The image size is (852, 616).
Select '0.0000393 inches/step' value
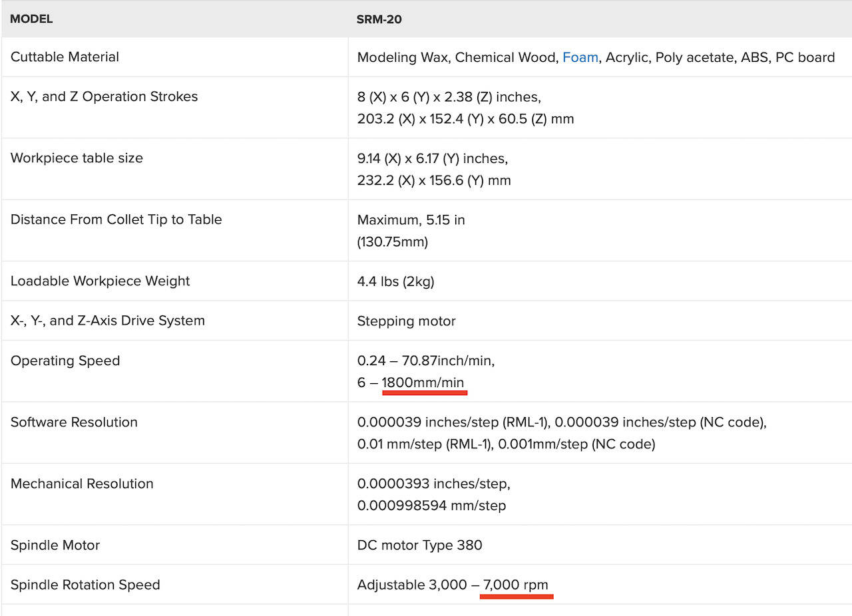[x=434, y=484]
